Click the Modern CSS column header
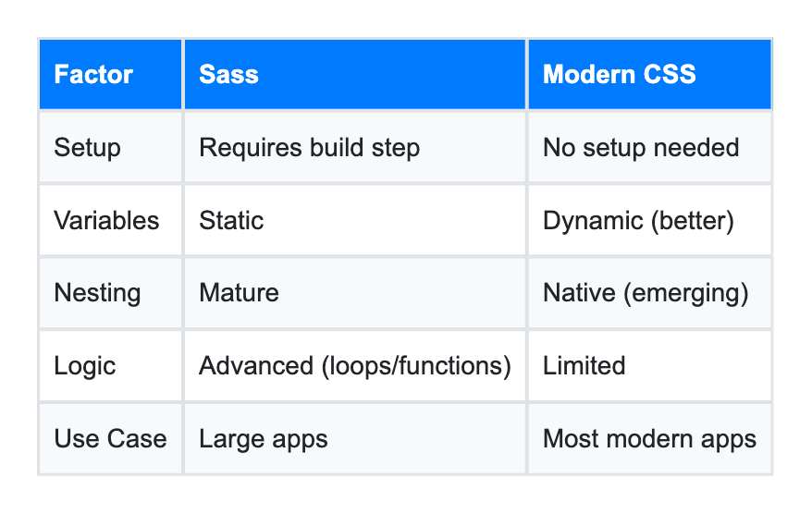Image resolution: width=812 pixels, height=514 pixels. pyautogui.click(x=650, y=75)
